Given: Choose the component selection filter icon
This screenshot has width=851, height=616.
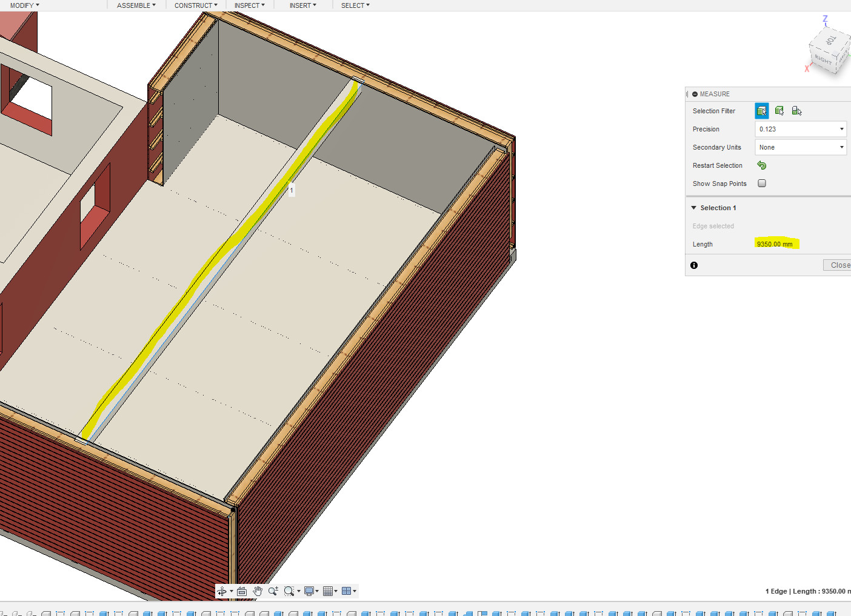Looking at the screenshot, I should 797,111.
